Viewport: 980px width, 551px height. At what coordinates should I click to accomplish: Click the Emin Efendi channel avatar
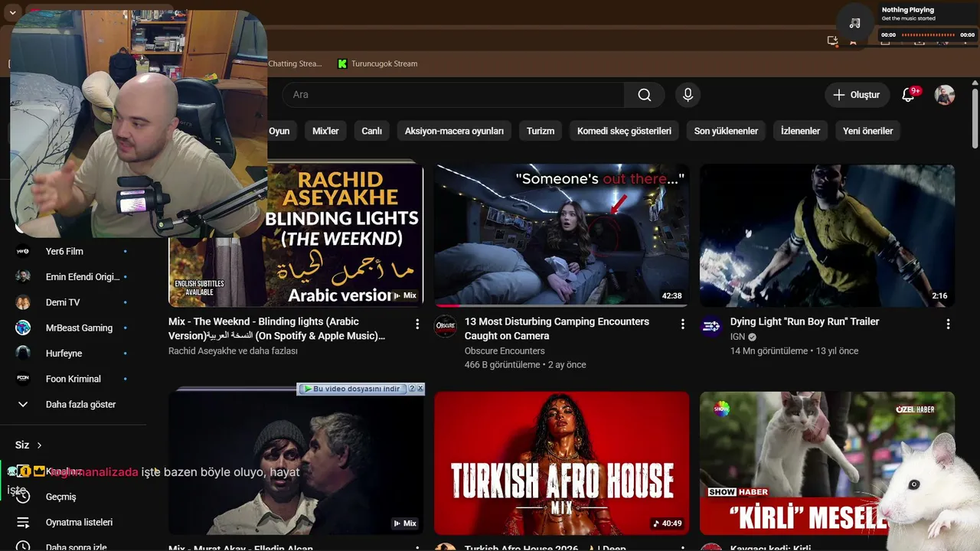pyautogui.click(x=23, y=277)
